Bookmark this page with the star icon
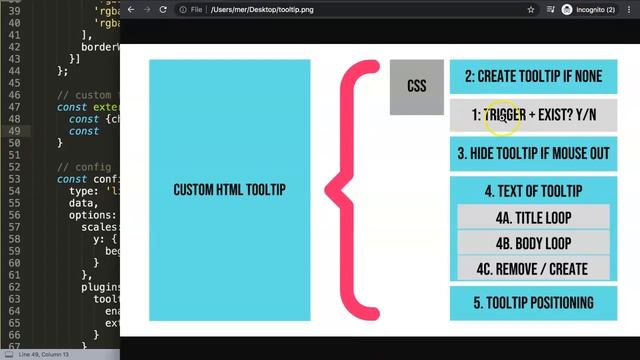640x360 pixels. (531, 10)
